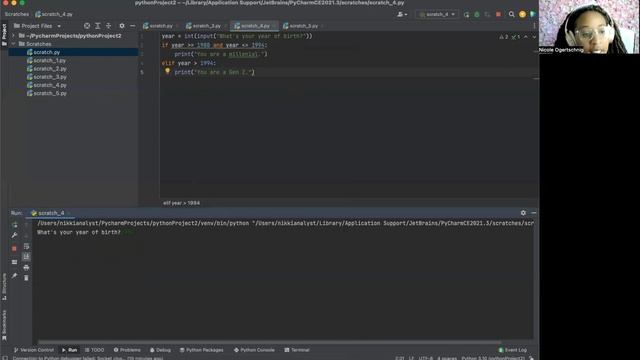
Task: Click the JetBrains icon at toolbar end
Action: click(x=533, y=14)
